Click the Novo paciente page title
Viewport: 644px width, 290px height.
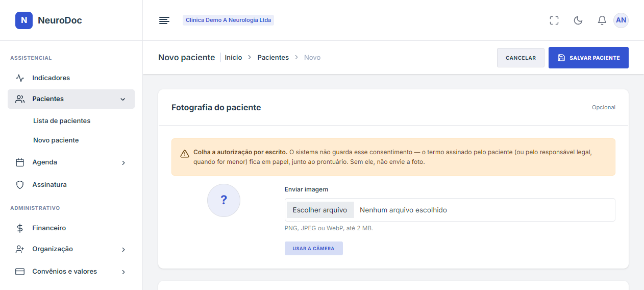click(187, 58)
